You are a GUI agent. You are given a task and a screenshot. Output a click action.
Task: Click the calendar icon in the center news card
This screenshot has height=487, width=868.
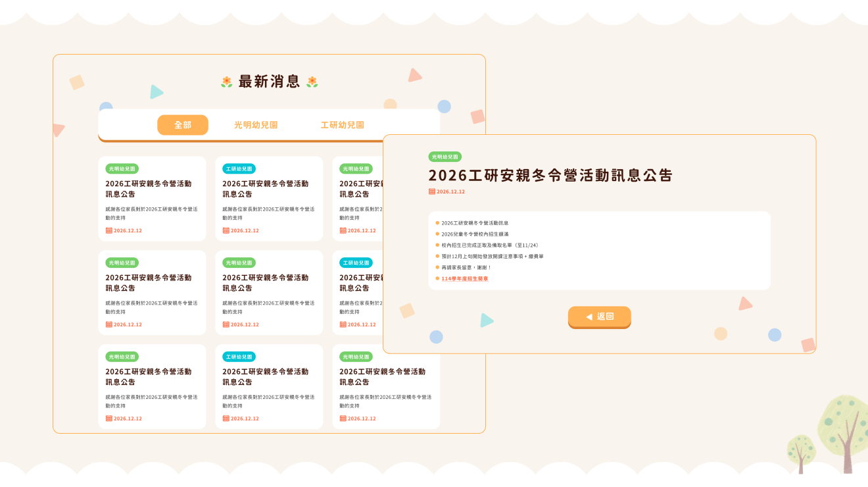coord(226,324)
